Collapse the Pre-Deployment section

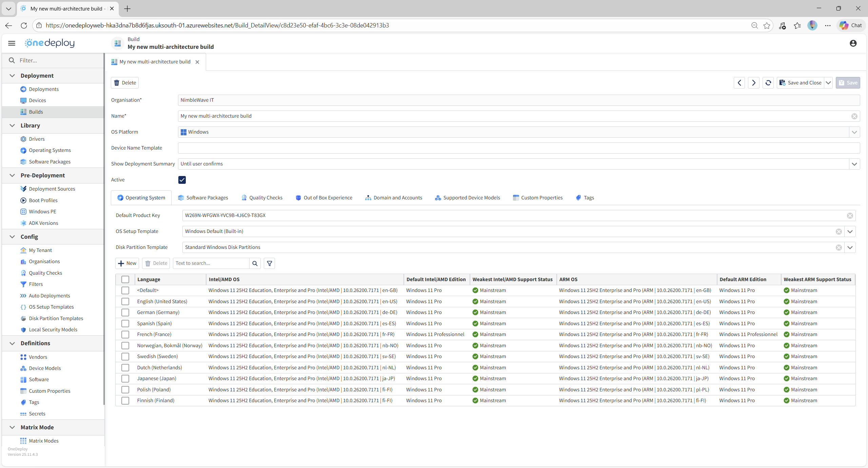coord(12,175)
